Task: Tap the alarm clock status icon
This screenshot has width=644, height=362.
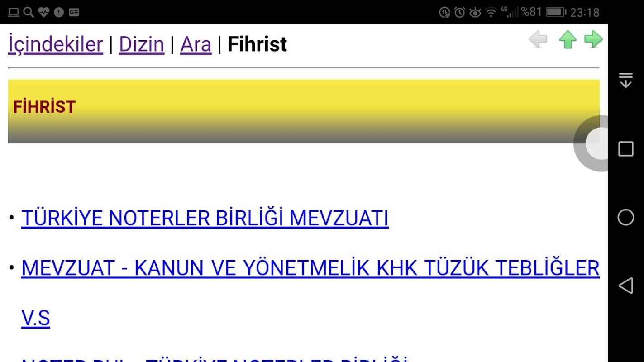Action: [460, 12]
